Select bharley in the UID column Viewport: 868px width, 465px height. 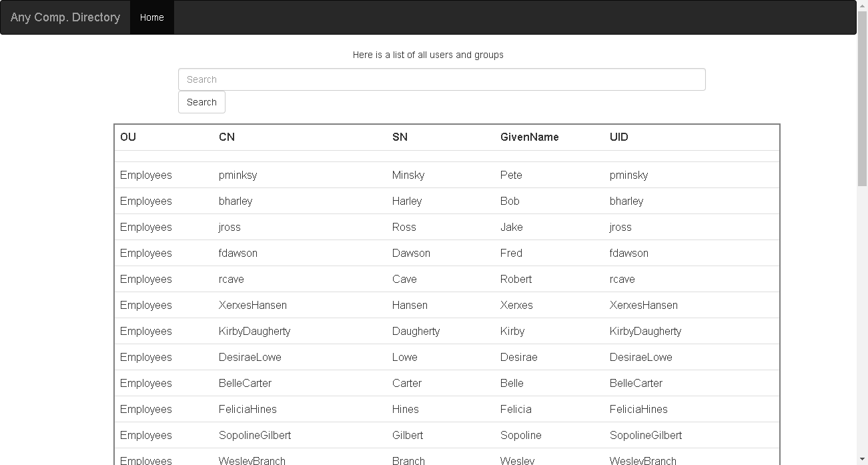(626, 201)
